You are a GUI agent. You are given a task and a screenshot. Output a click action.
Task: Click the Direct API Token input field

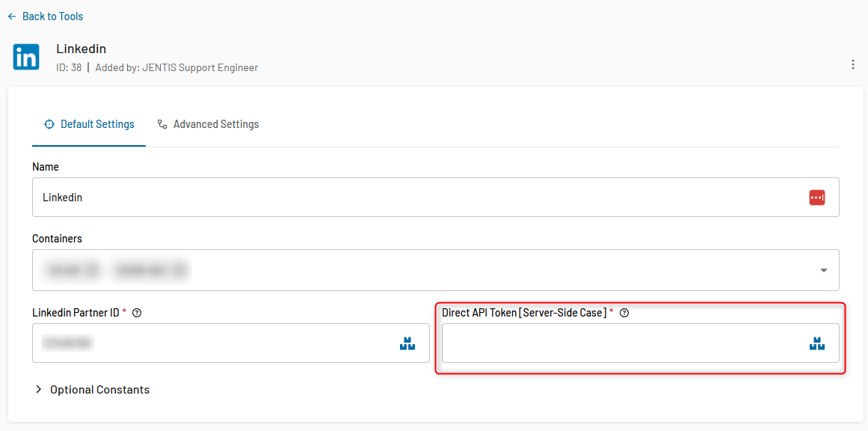click(641, 343)
